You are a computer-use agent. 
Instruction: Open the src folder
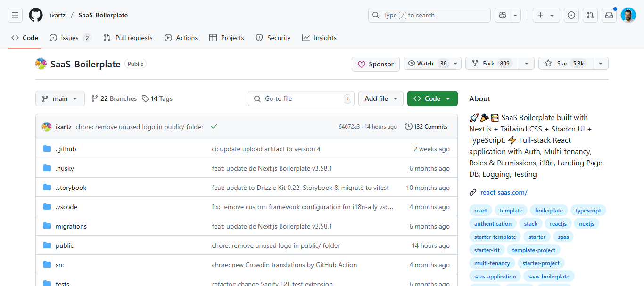[60, 265]
